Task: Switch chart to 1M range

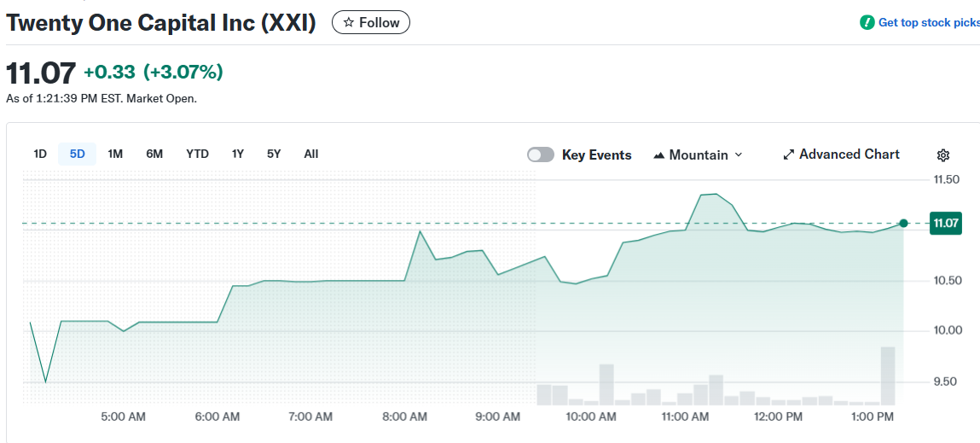Action: pyautogui.click(x=115, y=154)
